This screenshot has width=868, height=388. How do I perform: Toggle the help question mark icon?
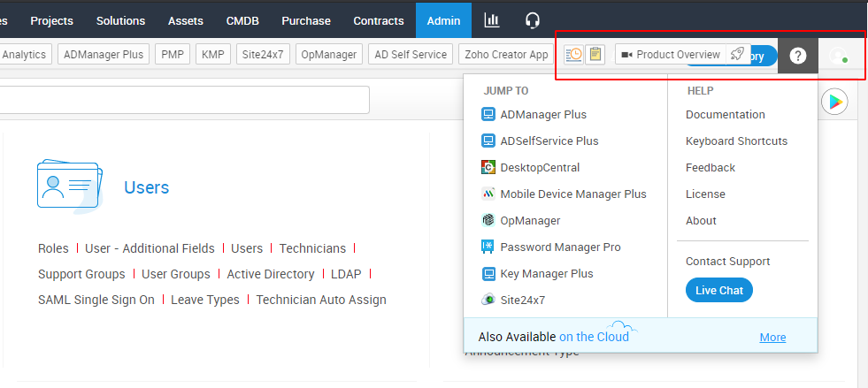click(798, 56)
